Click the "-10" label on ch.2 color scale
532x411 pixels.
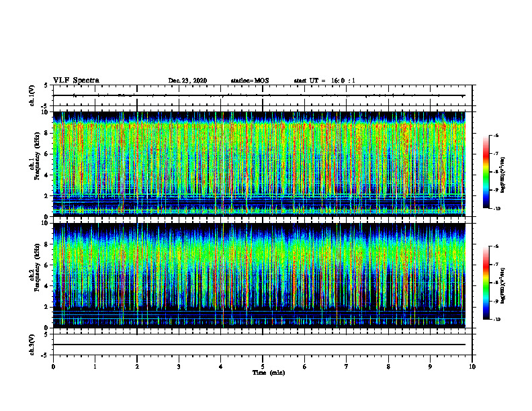click(x=496, y=320)
